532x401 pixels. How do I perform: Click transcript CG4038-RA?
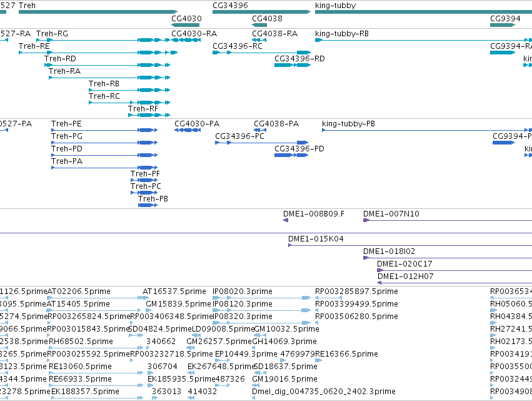pos(259,40)
